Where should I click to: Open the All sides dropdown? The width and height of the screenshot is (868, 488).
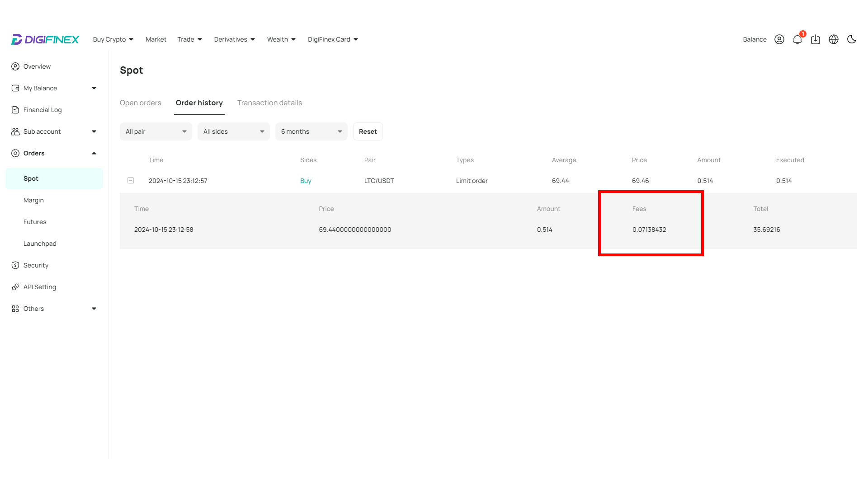[x=234, y=131]
